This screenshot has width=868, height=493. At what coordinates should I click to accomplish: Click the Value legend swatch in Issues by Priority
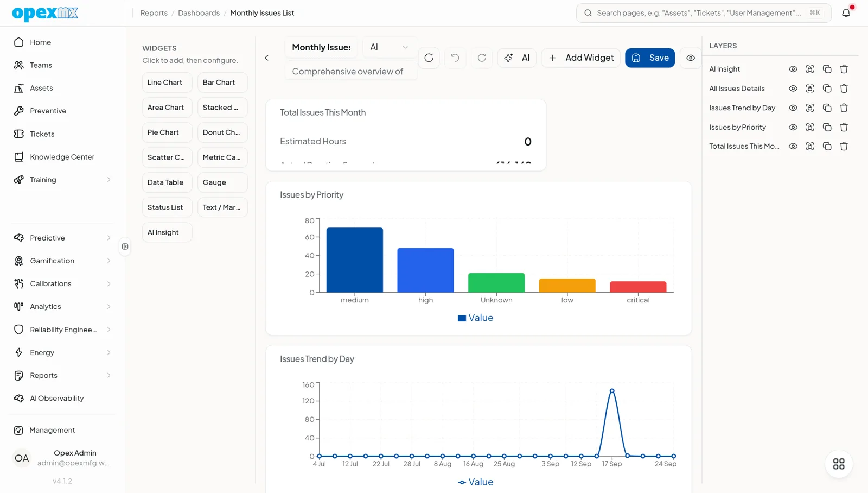pyautogui.click(x=462, y=318)
